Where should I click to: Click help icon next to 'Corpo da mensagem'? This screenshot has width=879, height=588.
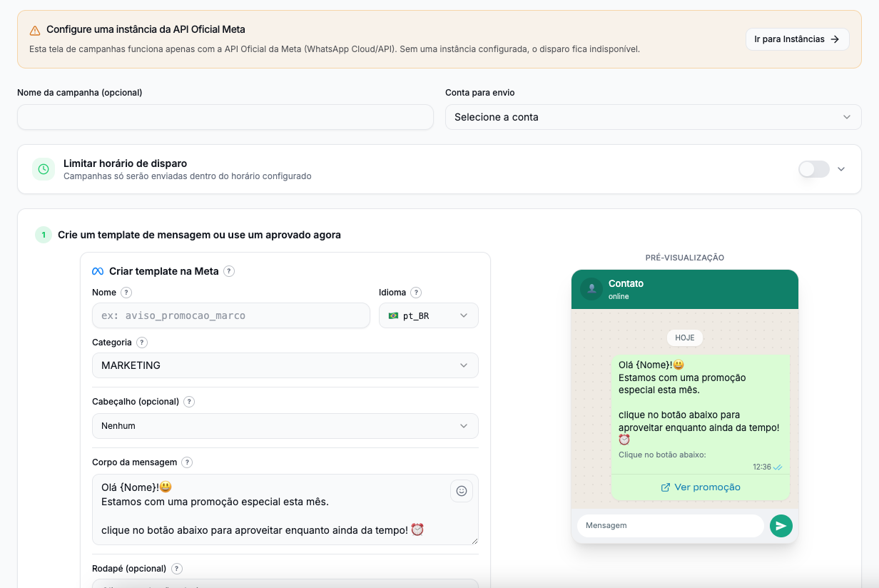pyautogui.click(x=187, y=462)
